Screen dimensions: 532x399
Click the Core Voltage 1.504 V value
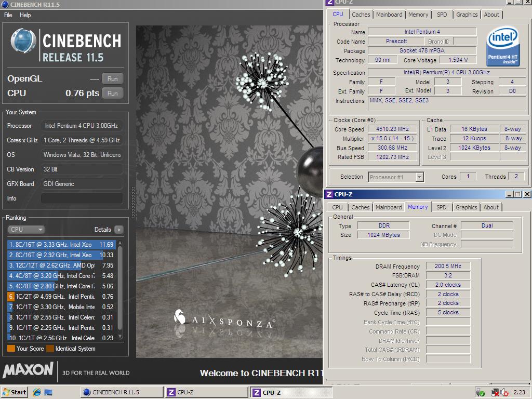[458, 60]
